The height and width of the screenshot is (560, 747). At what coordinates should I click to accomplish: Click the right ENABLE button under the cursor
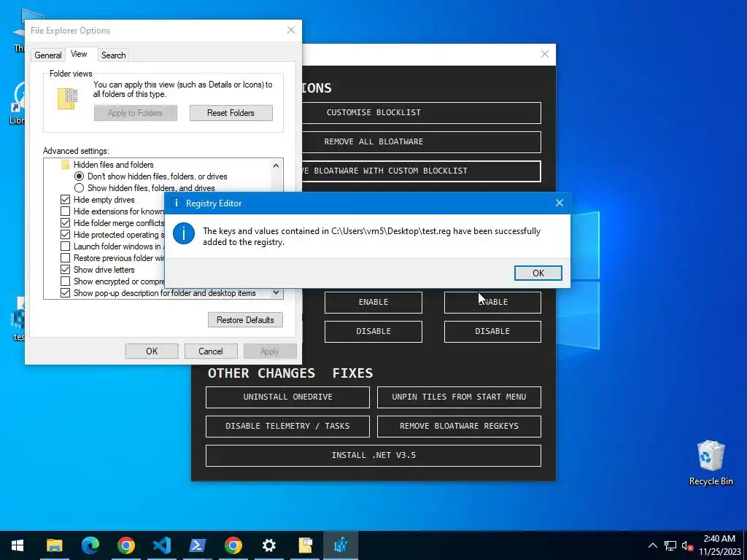(492, 303)
